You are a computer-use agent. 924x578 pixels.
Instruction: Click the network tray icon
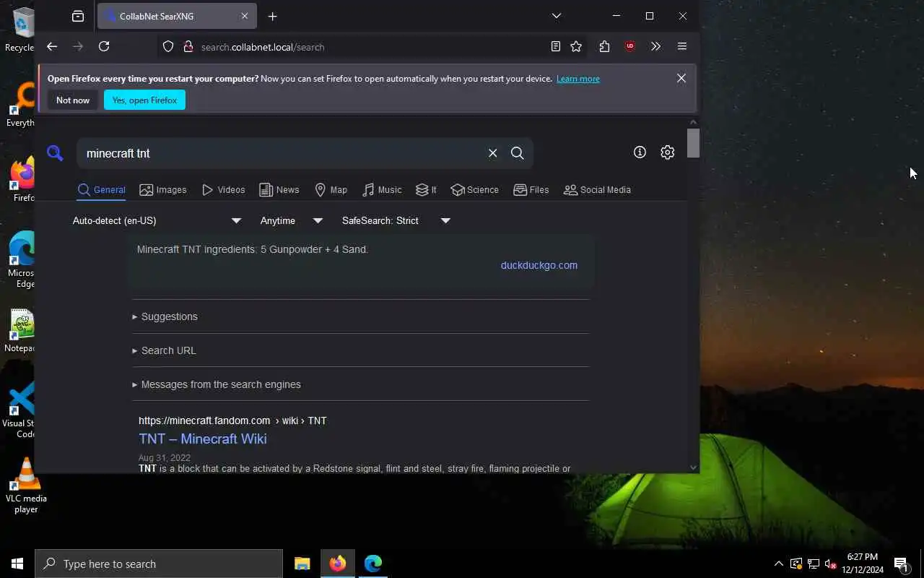coord(814,564)
